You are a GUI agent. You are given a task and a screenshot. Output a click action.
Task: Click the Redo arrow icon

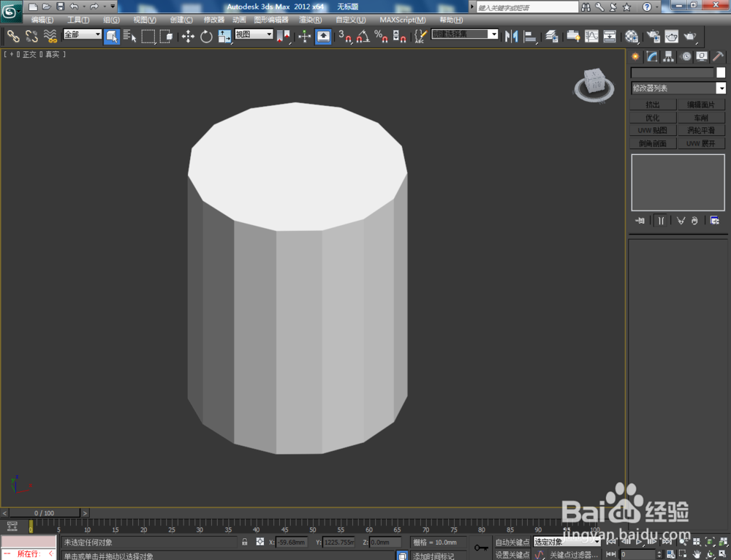pos(94,7)
